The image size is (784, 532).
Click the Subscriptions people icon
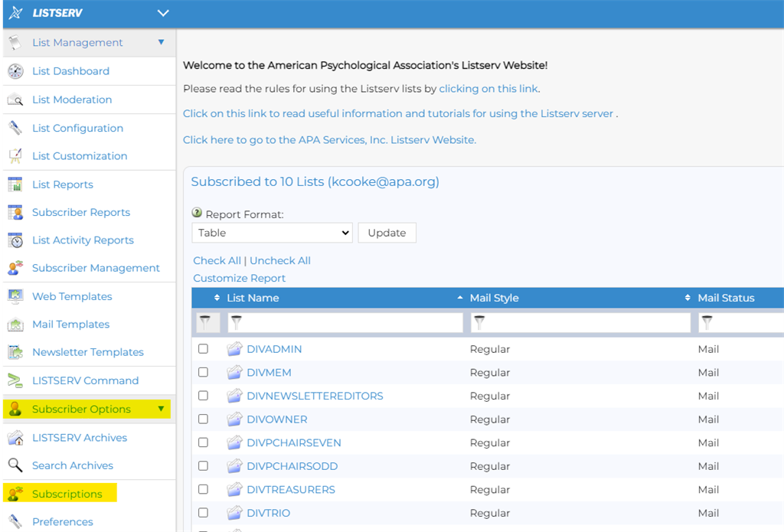[x=15, y=494]
